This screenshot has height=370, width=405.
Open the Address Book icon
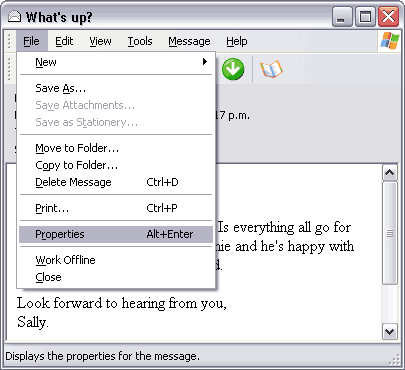271,69
